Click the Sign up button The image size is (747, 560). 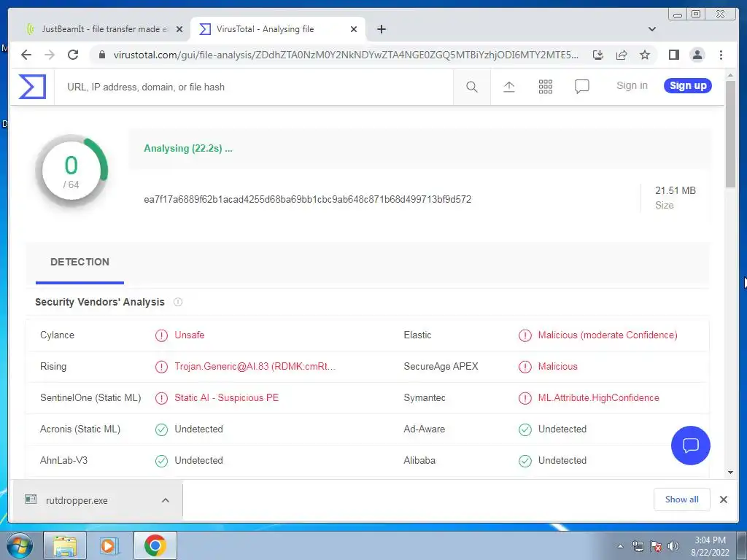click(x=688, y=86)
